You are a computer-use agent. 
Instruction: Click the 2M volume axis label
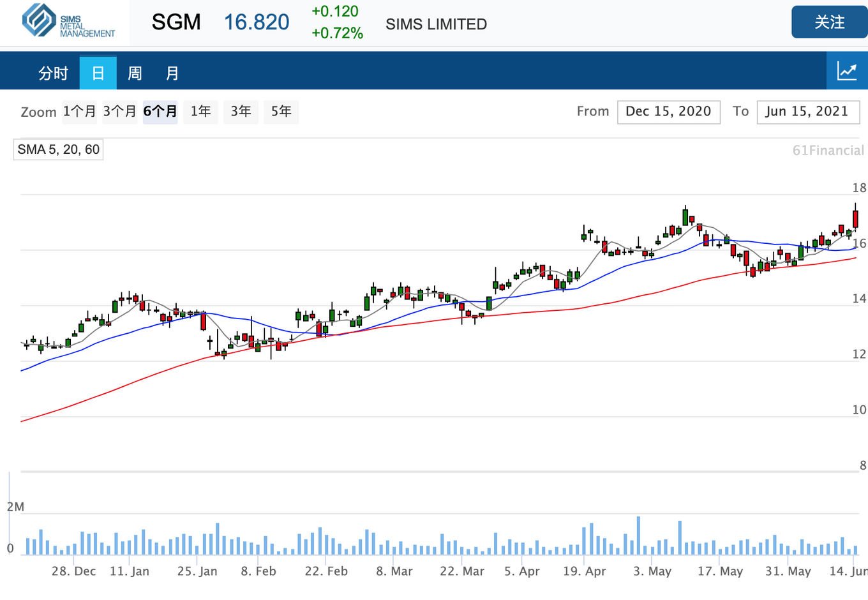pos(15,507)
